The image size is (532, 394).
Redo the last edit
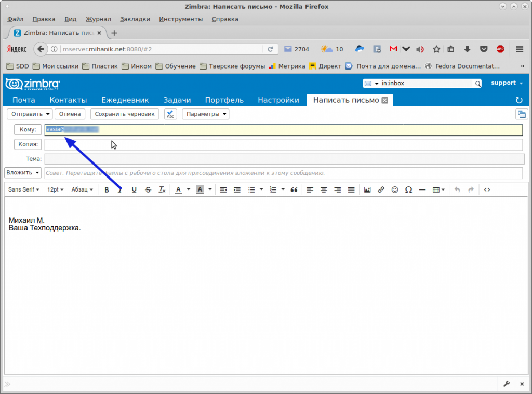471,190
